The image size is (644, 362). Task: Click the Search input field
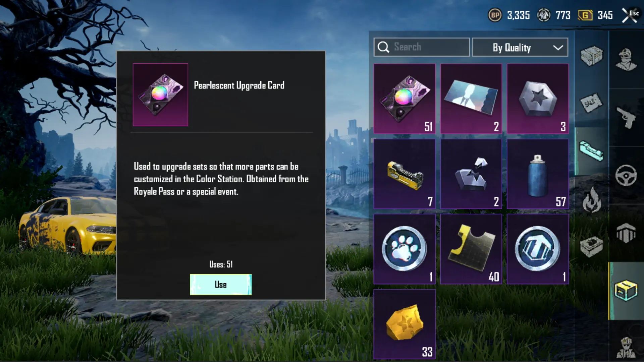(x=422, y=47)
